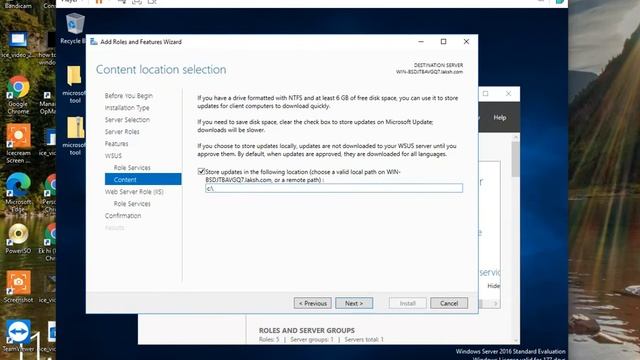Open lower microsoft tool folder
Viewport: 640px width, 360px height.
(x=74, y=136)
